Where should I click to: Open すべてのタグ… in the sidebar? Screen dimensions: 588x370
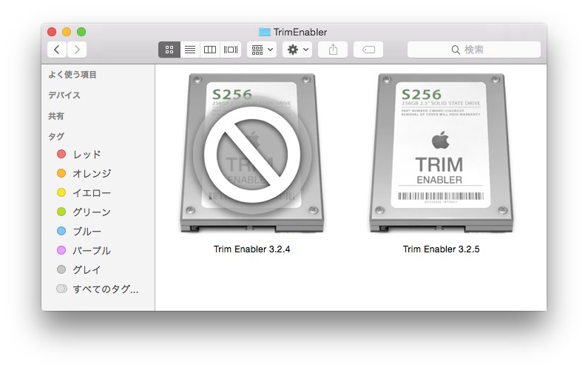point(105,289)
